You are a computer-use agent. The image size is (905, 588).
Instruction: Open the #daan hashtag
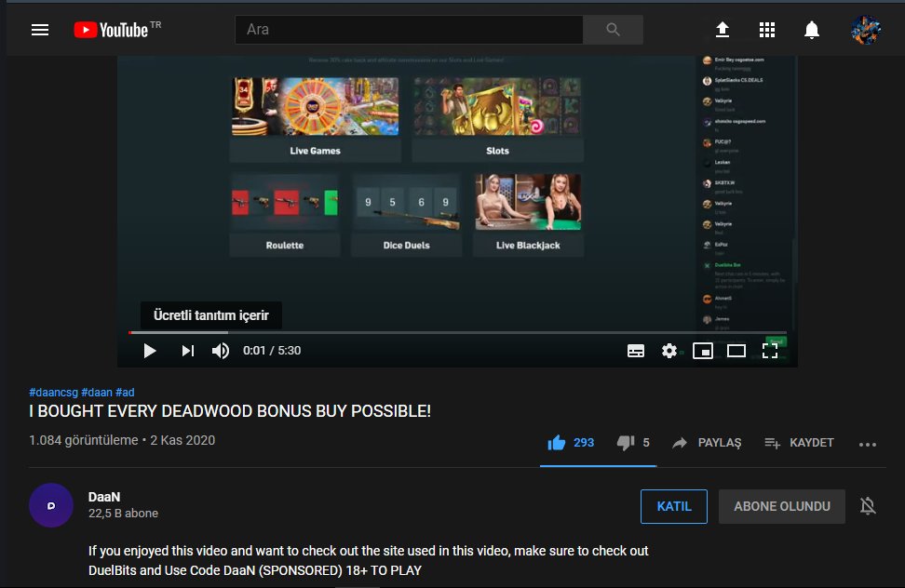(x=97, y=393)
